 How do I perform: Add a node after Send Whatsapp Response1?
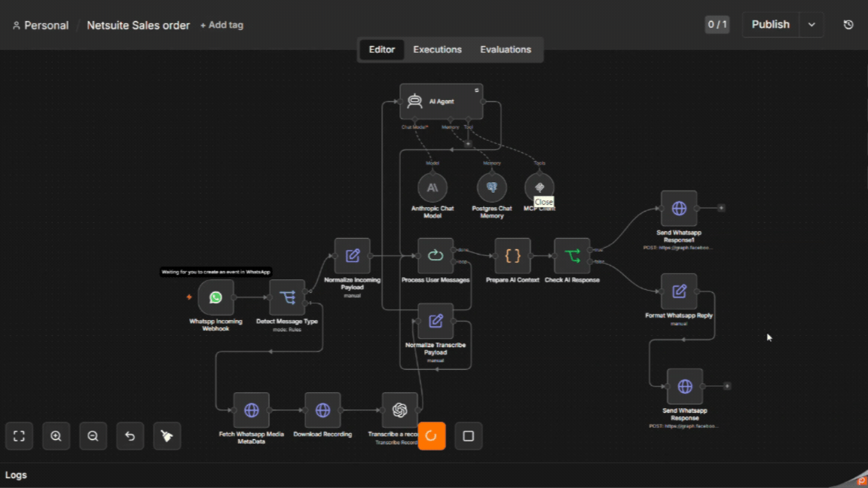[721, 208]
